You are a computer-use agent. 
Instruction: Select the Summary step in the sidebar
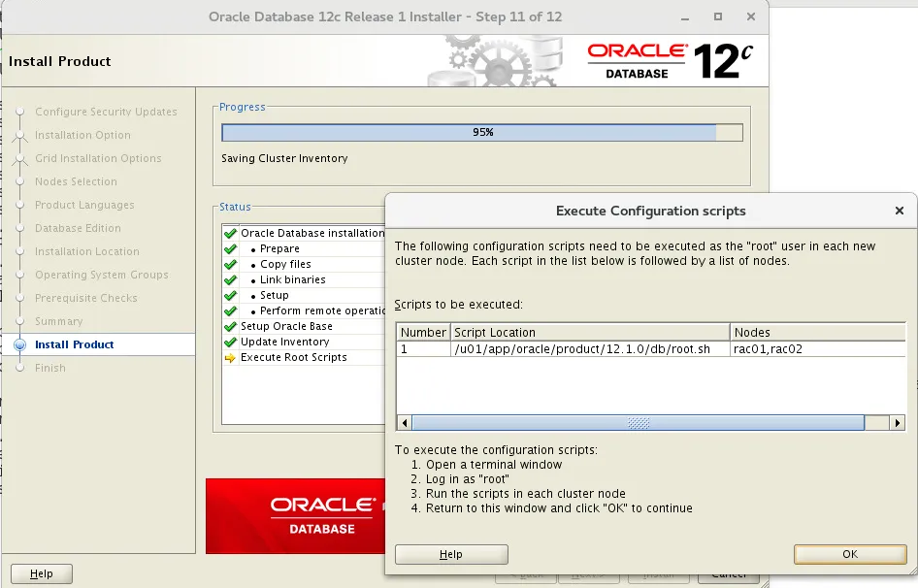click(x=58, y=321)
